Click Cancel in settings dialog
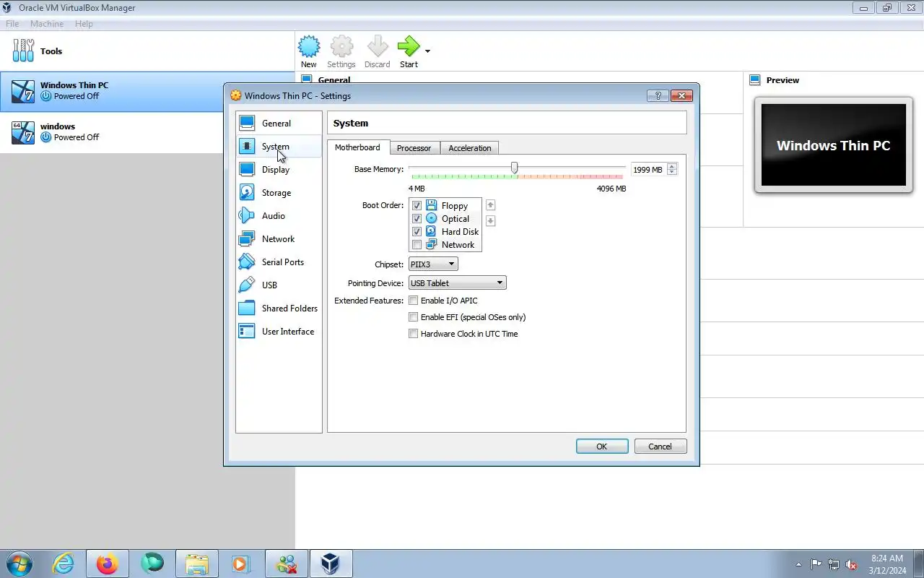924x578 pixels. click(660, 447)
